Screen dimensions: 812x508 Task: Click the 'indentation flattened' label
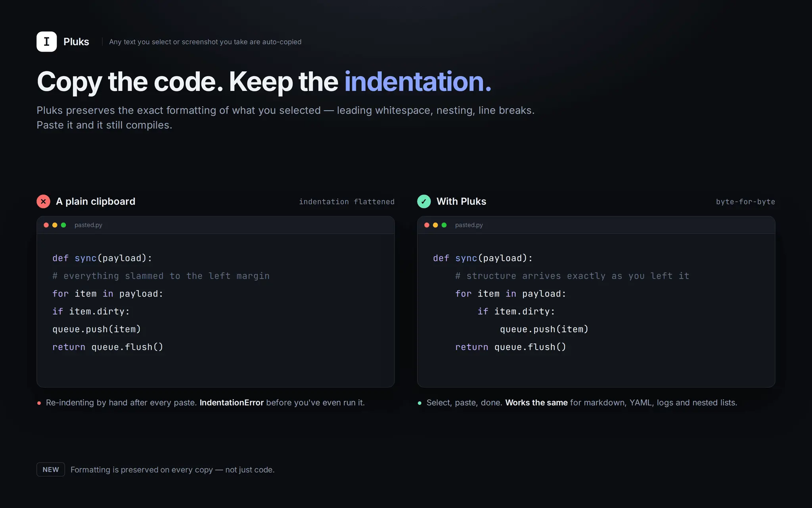[347, 202]
